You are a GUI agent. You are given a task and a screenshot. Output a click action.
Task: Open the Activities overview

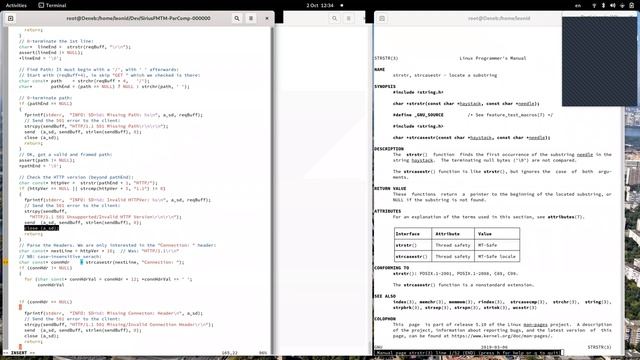coord(16,5)
